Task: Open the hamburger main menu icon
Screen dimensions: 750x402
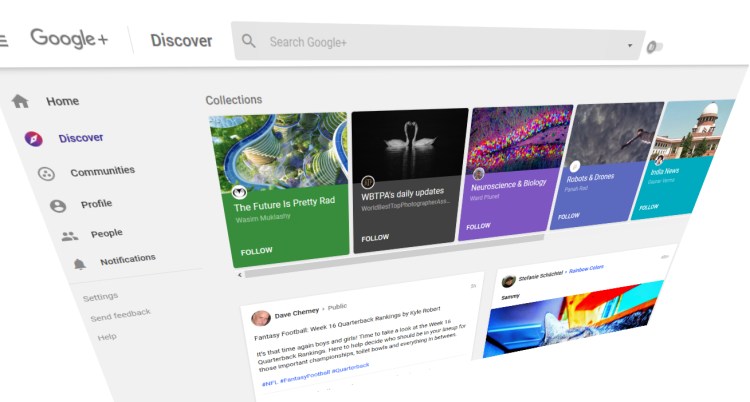Action: [x=3, y=42]
